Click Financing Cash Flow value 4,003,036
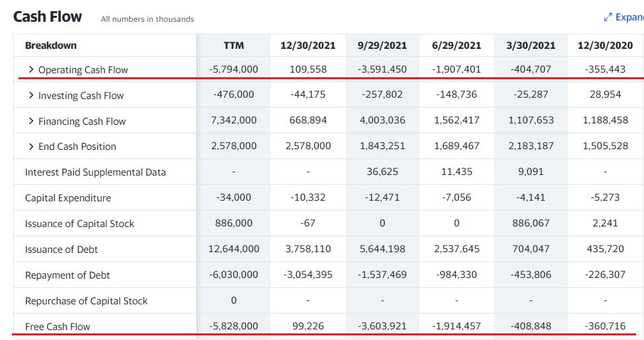 pos(382,120)
